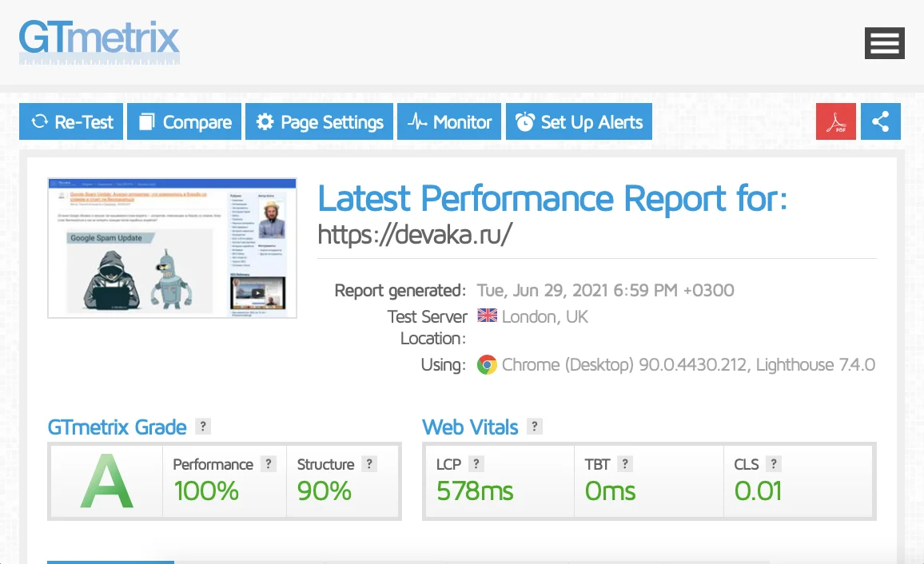924x564 pixels.
Task: Click the Chrome browser icon
Action: pos(487,365)
